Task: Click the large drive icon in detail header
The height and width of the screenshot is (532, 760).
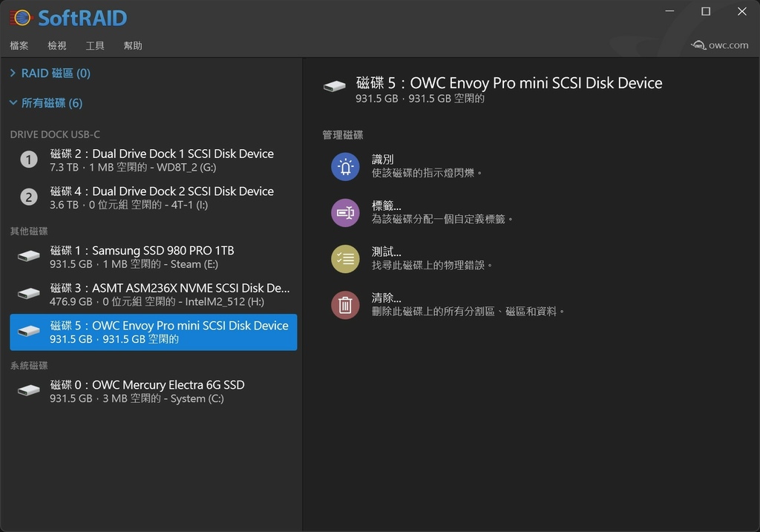Action: click(335, 87)
